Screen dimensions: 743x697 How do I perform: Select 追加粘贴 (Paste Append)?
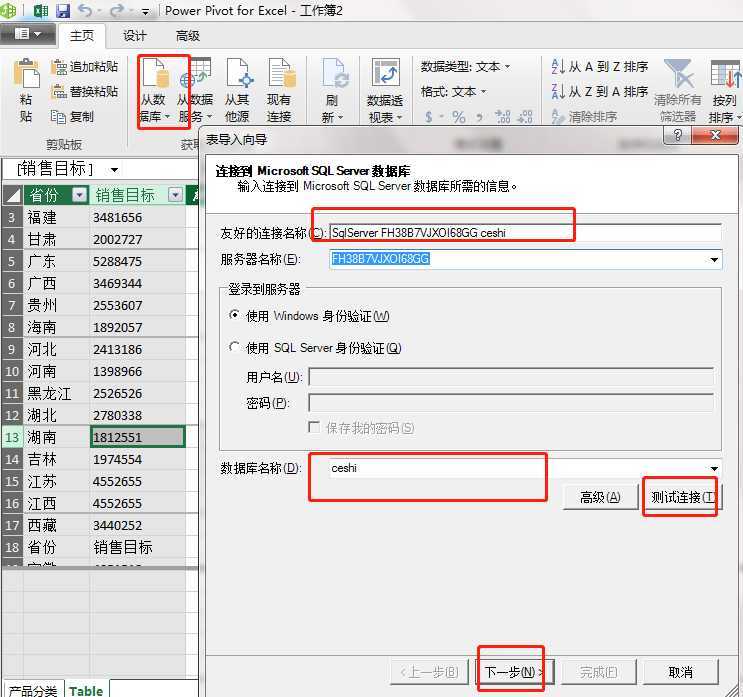tap(84, 67)
